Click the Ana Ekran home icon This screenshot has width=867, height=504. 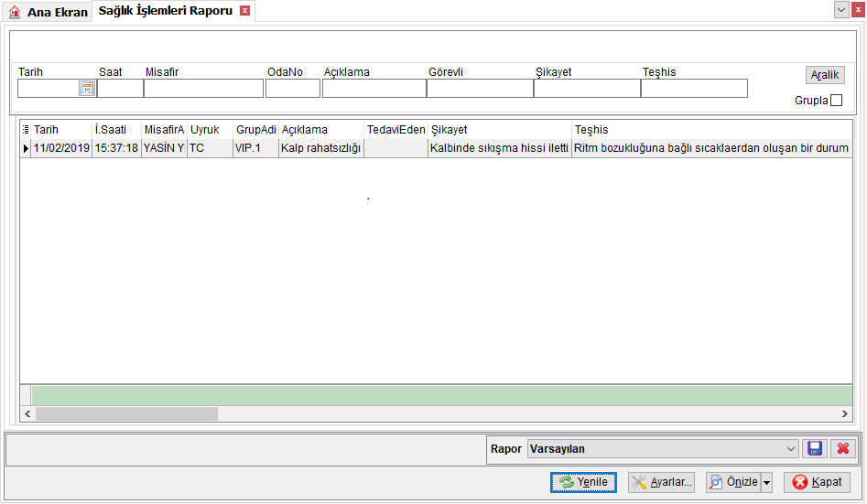coord(15,12)
